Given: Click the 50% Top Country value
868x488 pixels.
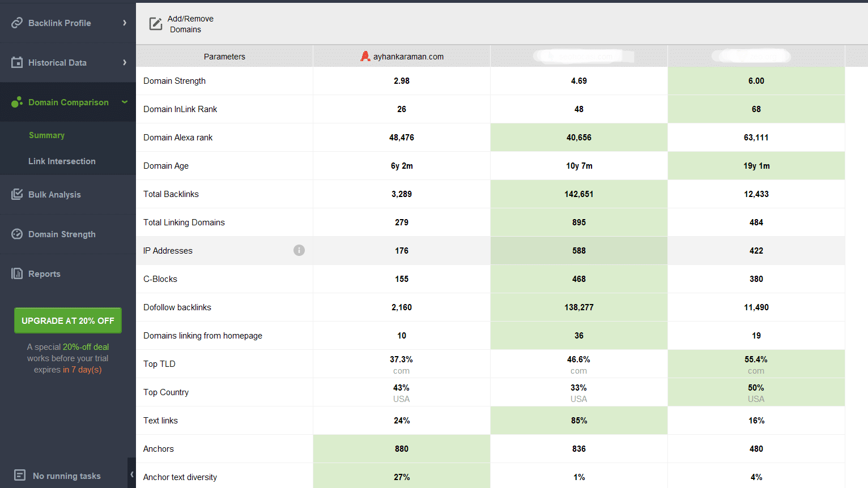Looking at the screenshot, I should tap(756, 388).
